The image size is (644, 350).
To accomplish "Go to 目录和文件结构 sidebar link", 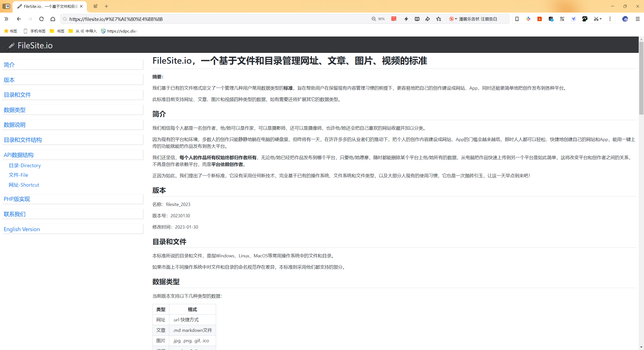I will coord(73,140).
